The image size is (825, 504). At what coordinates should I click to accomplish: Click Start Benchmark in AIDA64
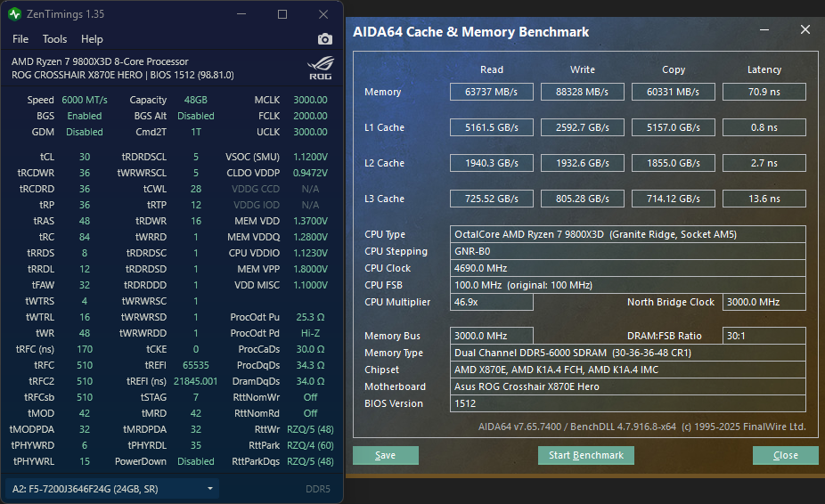(586, 456)
